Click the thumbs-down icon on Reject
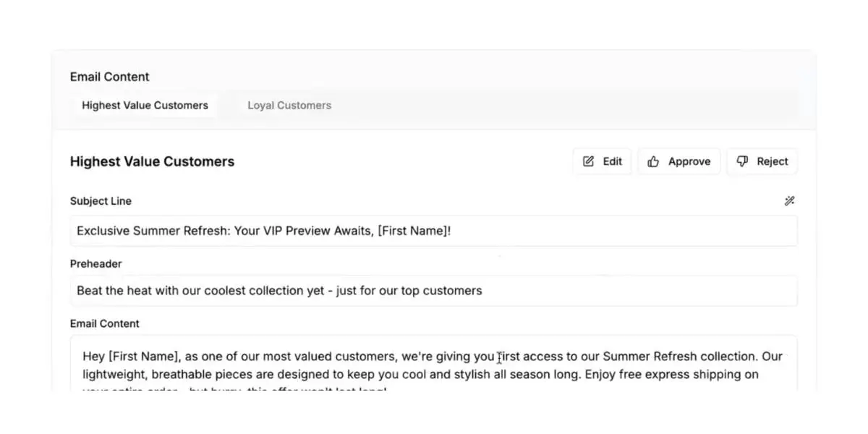 (742, 161)
